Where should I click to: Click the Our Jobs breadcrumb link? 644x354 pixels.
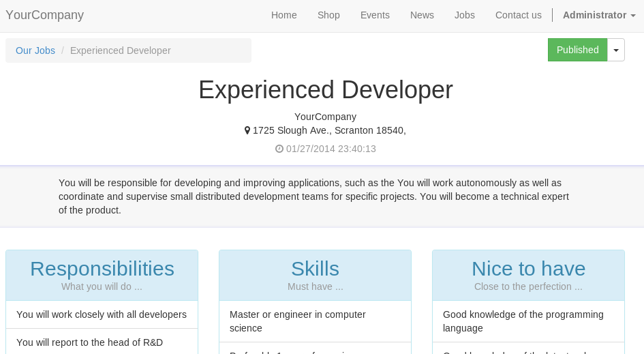point(35,50)
